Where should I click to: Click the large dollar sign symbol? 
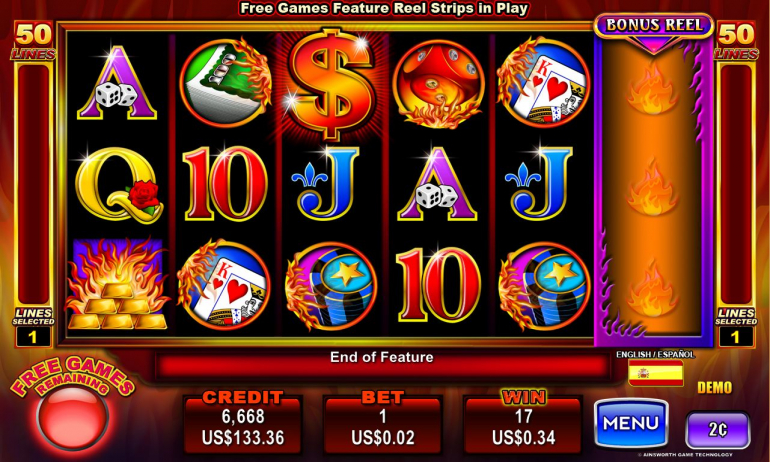tap(330, 82)
